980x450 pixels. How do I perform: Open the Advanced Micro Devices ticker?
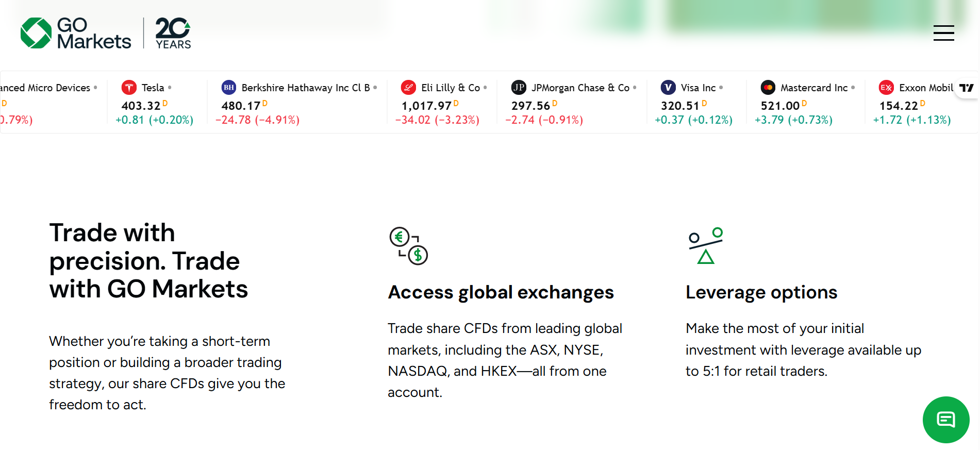[x=45, y=88]
